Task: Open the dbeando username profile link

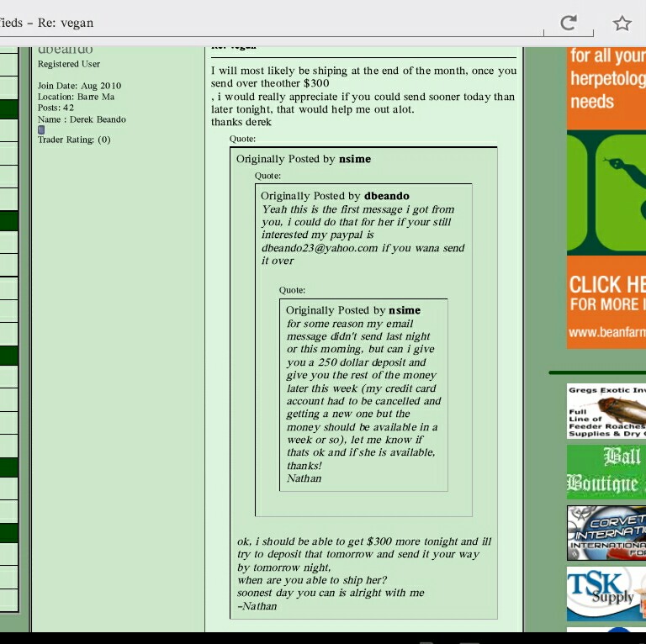Action: coord(65,50)
